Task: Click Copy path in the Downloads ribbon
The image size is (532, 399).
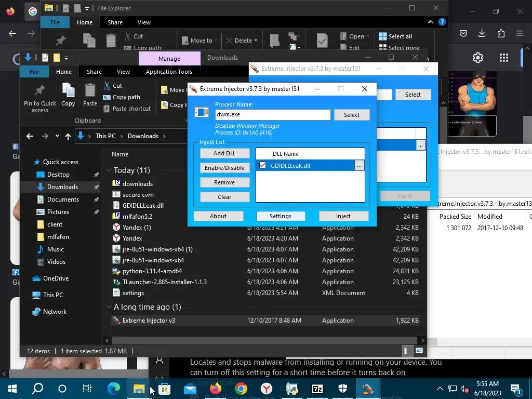Action: coord(122,97)
